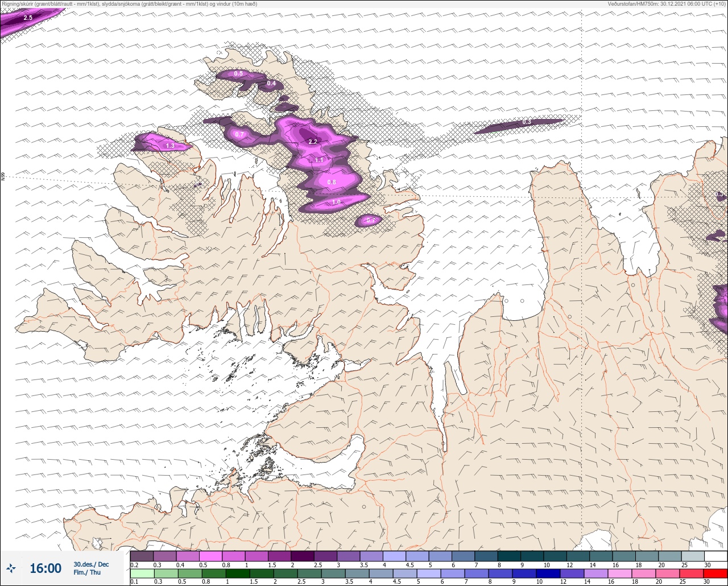This screenshot has height=586, width=728.
Task: Click the 0.3 label on the offshore band
Action: coord(527,122)
